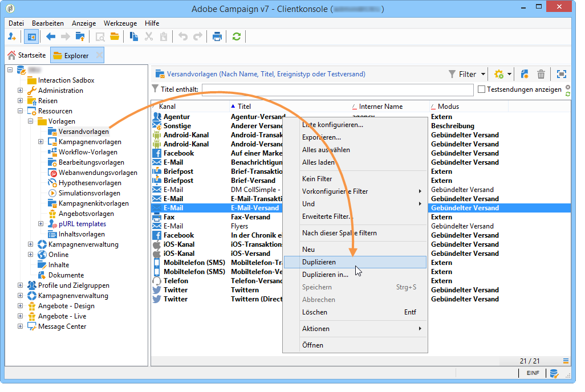Choose Duplizieren from context menu
The height and width of the screenshot is (392, 585).
(x=355, y=262)
